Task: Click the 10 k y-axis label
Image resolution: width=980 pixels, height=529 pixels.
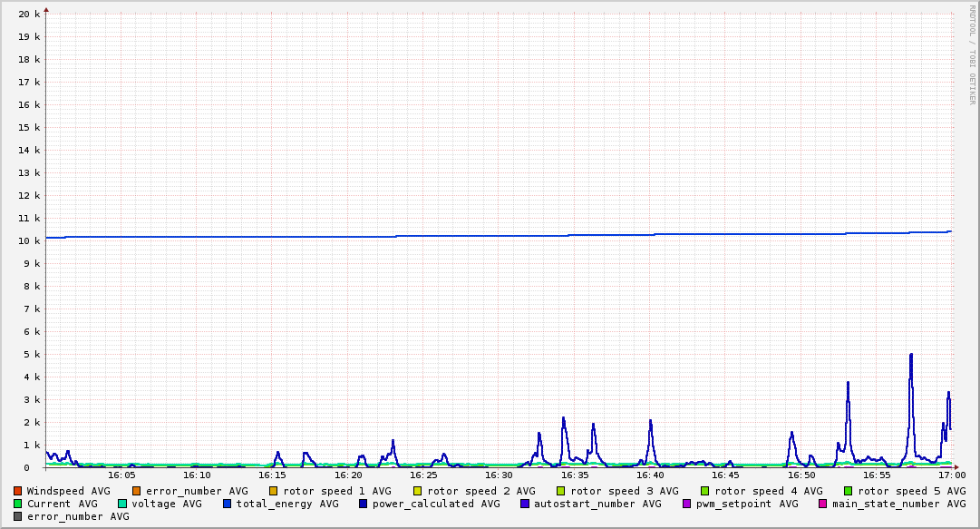Action: coord(30,240)
